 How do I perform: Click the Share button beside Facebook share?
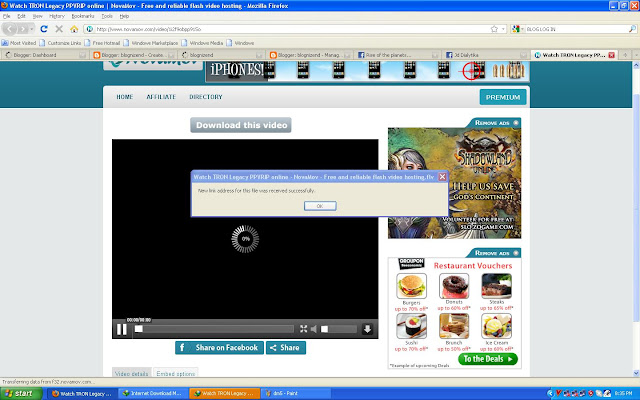pyautogui.click(x=286, y=348)
